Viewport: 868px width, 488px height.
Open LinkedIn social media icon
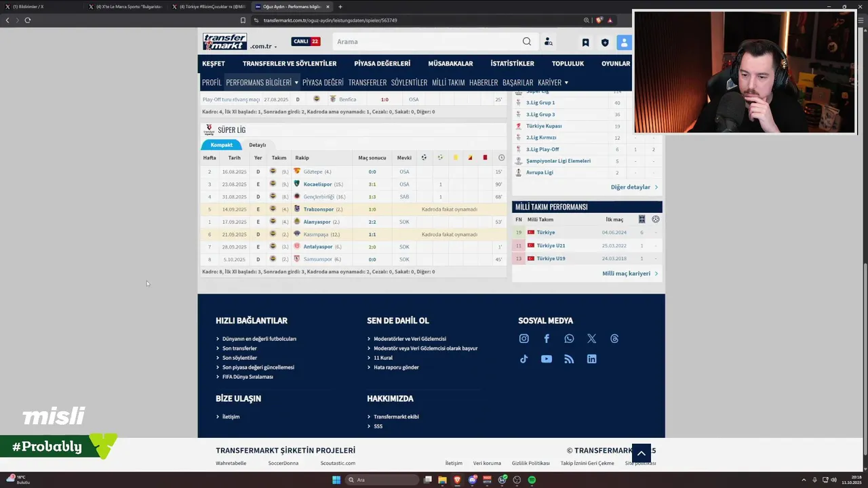click(591, 359)
